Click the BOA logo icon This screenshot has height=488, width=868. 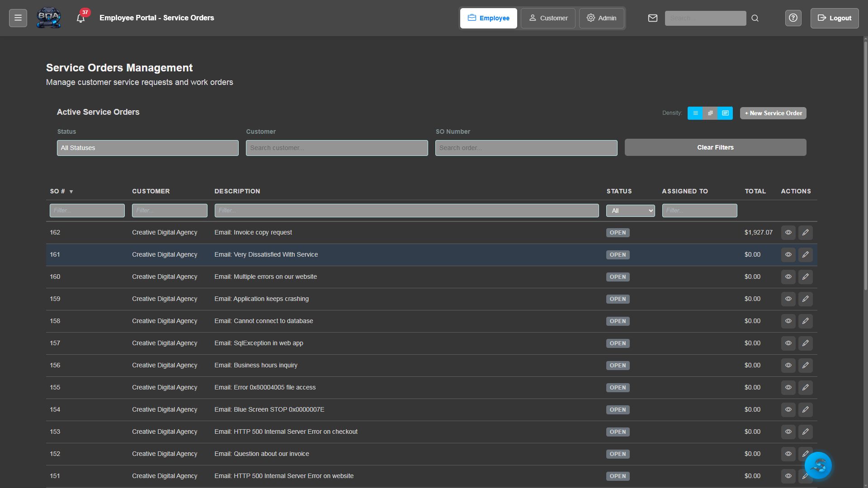[48, 18]
